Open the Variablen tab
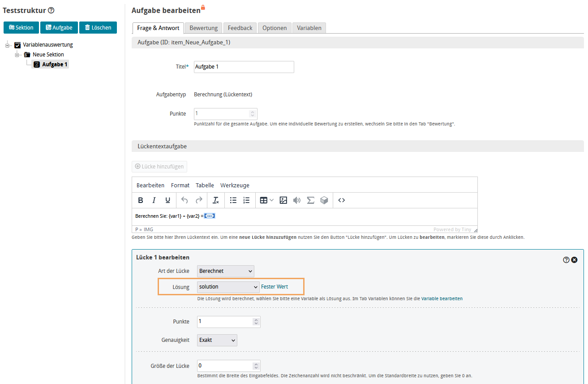 [x=309, y=28]
